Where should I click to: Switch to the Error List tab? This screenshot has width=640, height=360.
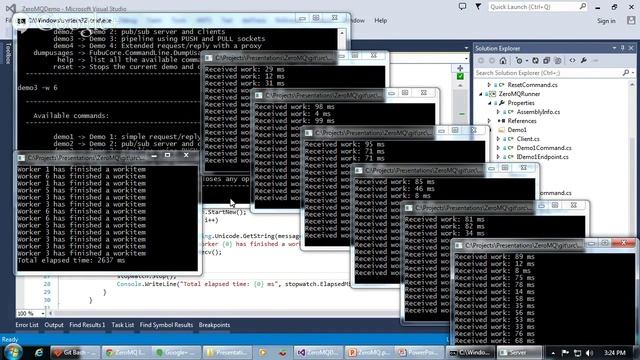27,325
